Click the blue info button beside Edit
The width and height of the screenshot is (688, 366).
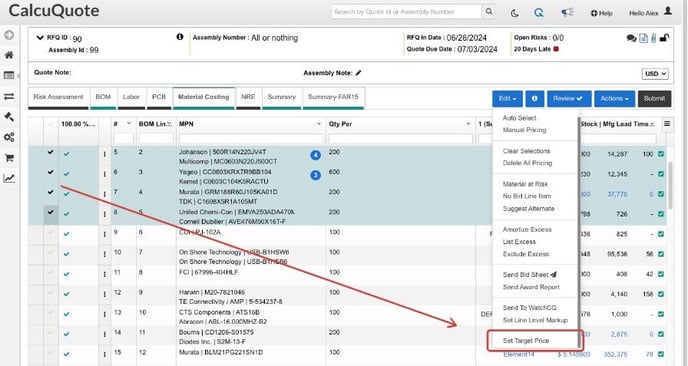point(534,99)
